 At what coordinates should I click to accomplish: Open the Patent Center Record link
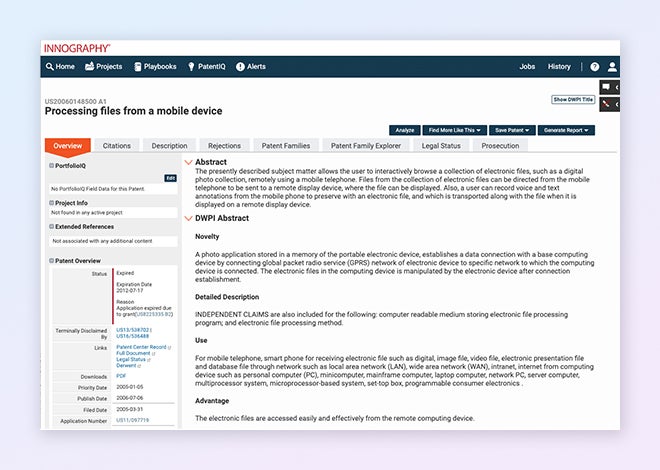(x=143, y=347)
